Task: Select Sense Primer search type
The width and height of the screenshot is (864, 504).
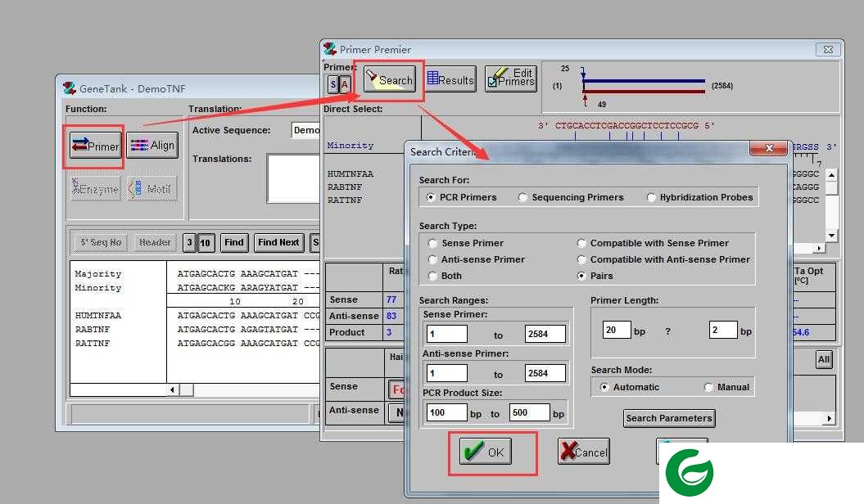Action: tap(466, 243)
